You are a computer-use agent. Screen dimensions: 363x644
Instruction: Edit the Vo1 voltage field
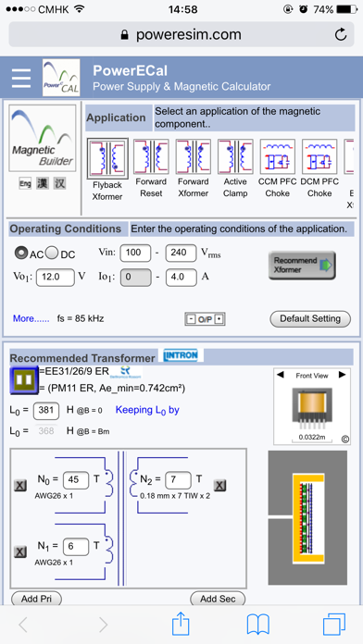click(x=55, y=278)
